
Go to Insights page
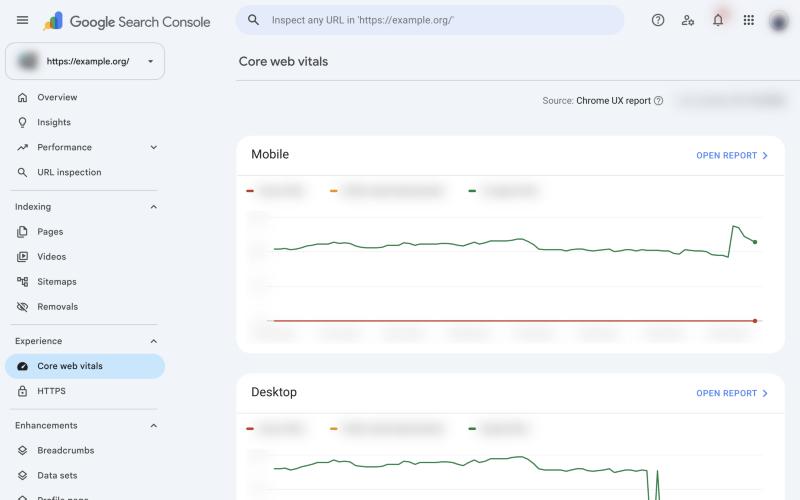85,122
